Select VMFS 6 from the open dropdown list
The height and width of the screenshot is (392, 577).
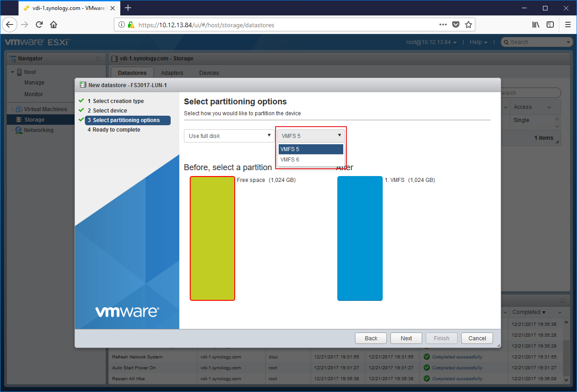311,160
